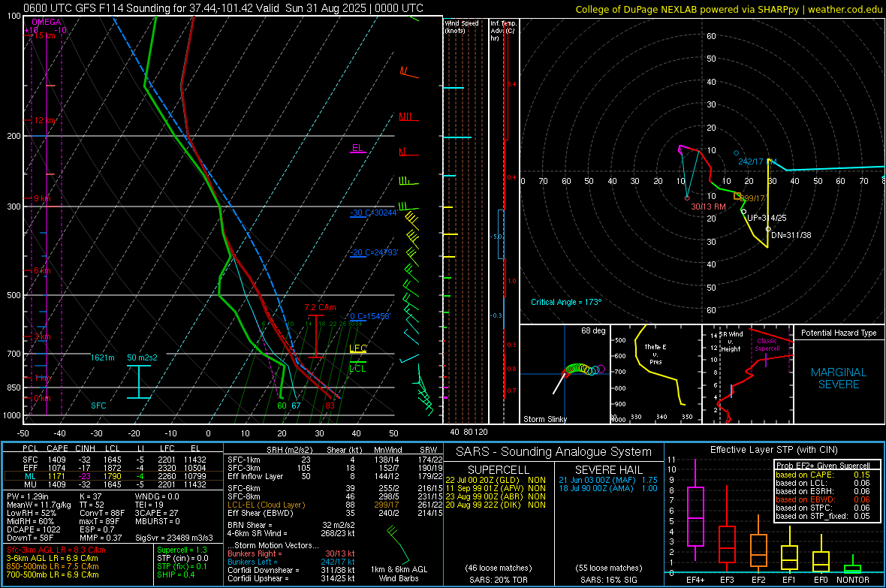Click the Eff Shear (EBWD) row
Viewport: 886px width, 588px height.
click(x=335, y=513)
